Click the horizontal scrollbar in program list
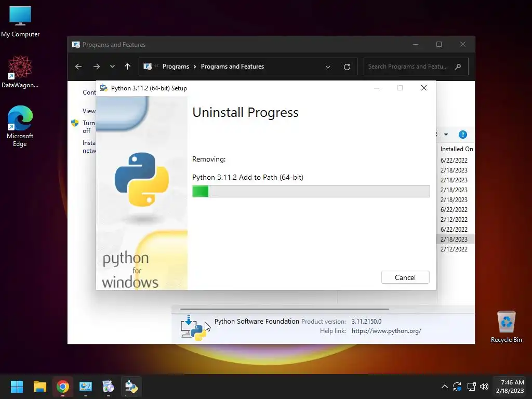Image resolution: width=532 pixels, height=399 pixels. click(284, 309)
